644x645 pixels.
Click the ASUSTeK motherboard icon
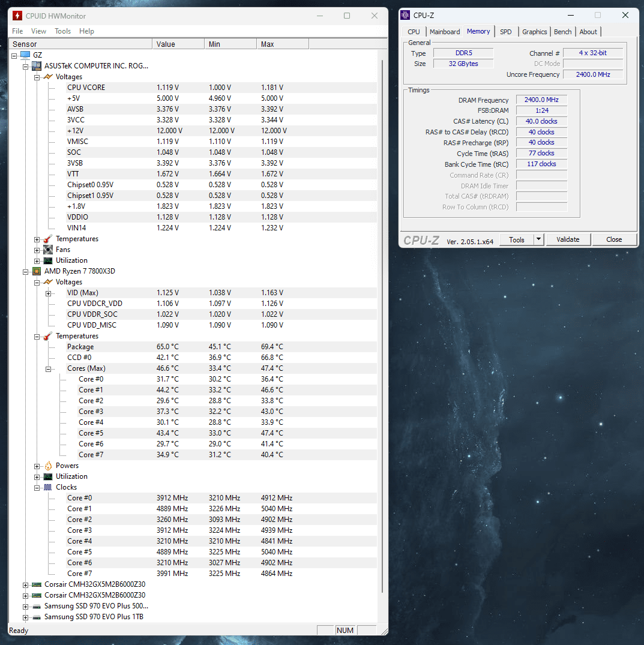[x=37, y=66]
